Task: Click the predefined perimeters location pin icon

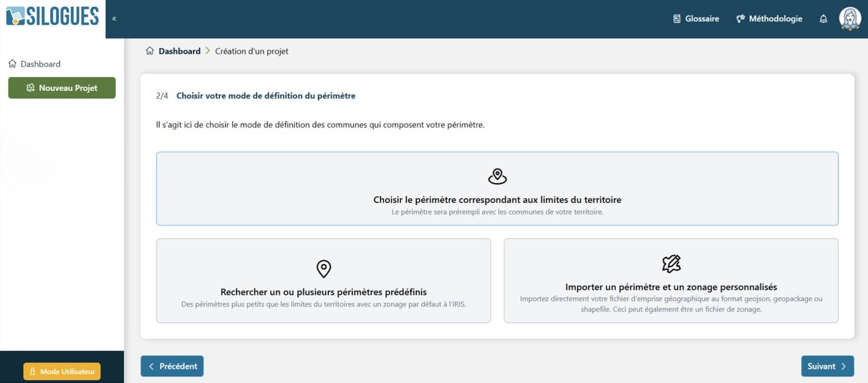Action: (x=324, y=269)
